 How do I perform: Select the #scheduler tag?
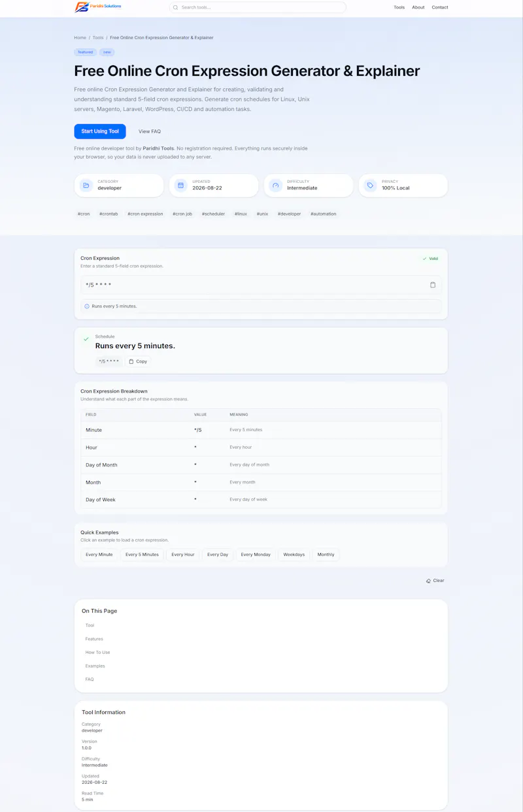coord(213,214)
